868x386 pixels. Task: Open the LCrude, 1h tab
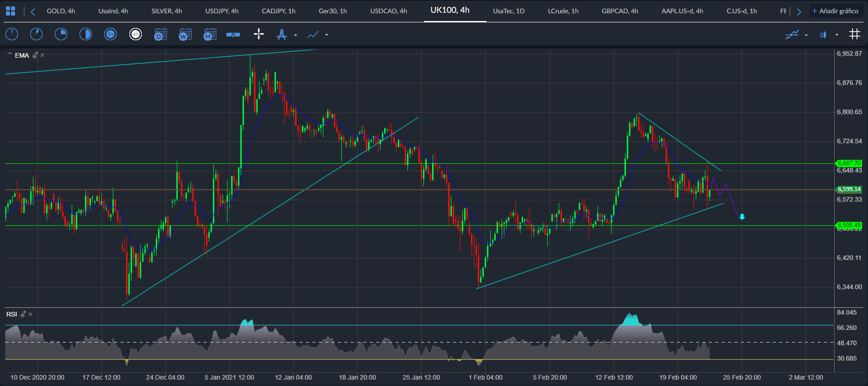pyautogui.click(x=563, y=11)
